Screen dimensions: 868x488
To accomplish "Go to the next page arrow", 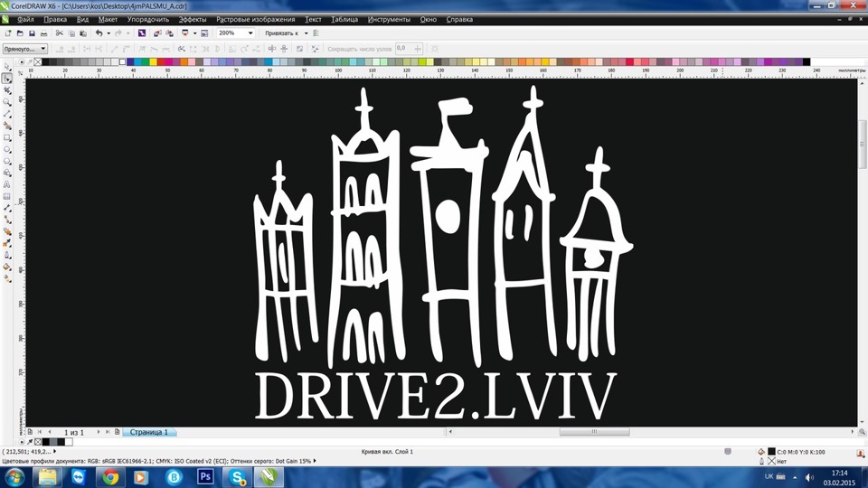I will tap(99, 432).
